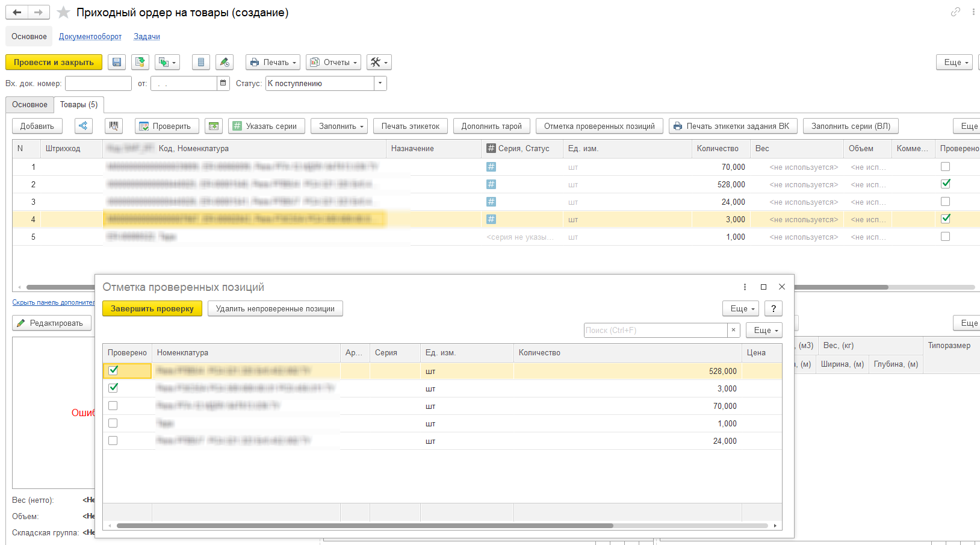Click the Поиск search input field
This screenshot has width=980, height=545.
pos(655,330)
